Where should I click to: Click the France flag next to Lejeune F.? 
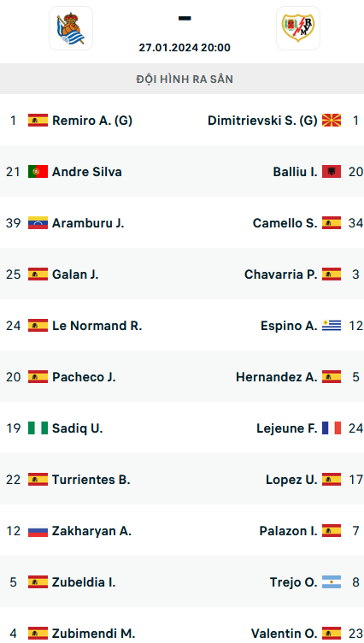(x=332, y=428)
